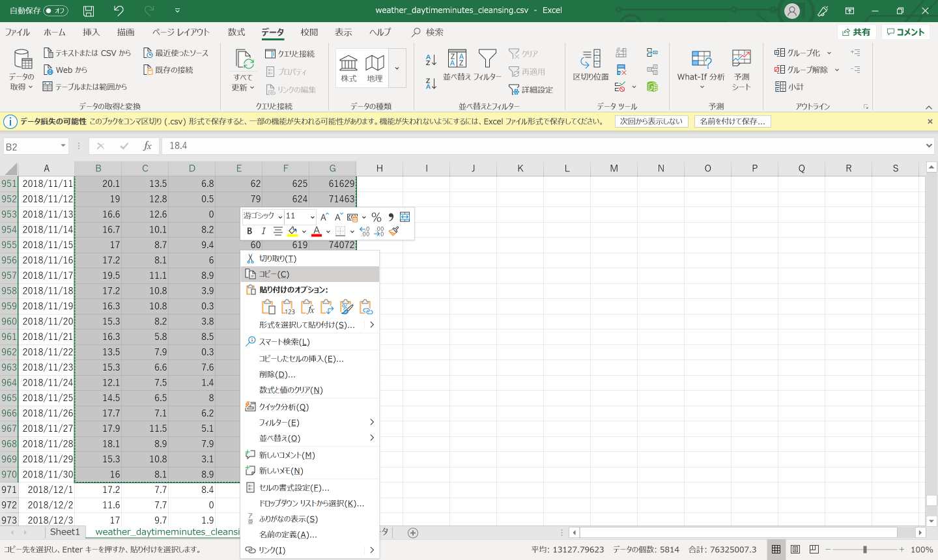
Task: Click the フィルター funnel icon
Action: [x=487, y=65]
